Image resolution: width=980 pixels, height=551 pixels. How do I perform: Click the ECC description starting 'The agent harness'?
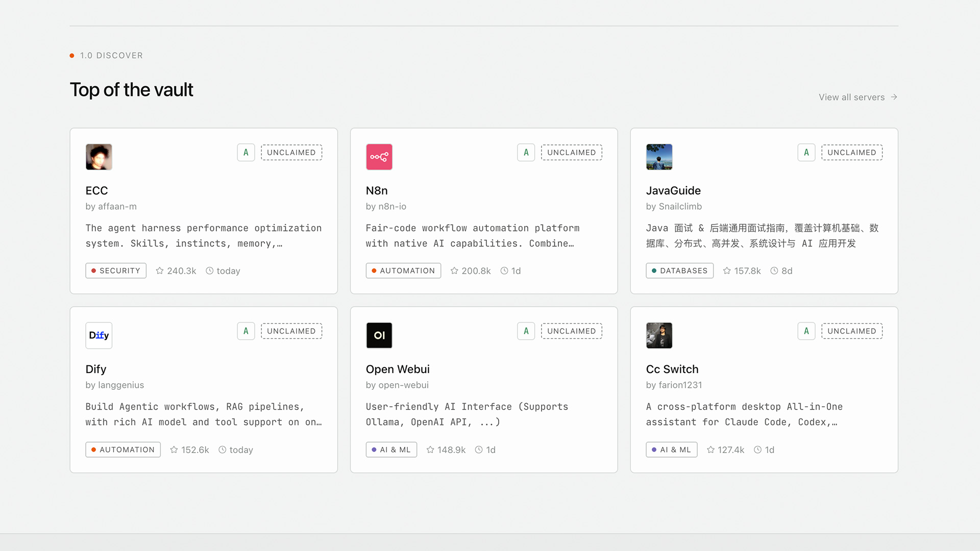tap(204, 236)
